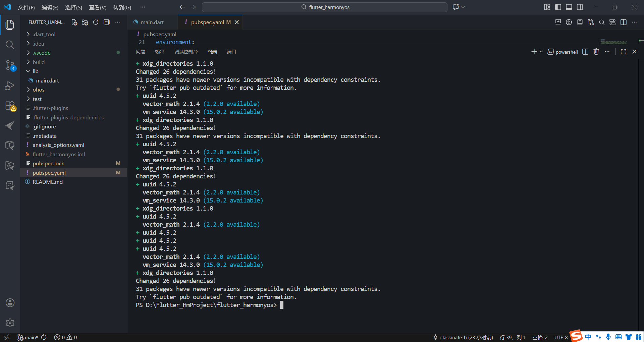Open the Extensions view with warning badge
The height and width of the screenshot is (342, 644).
10,106
